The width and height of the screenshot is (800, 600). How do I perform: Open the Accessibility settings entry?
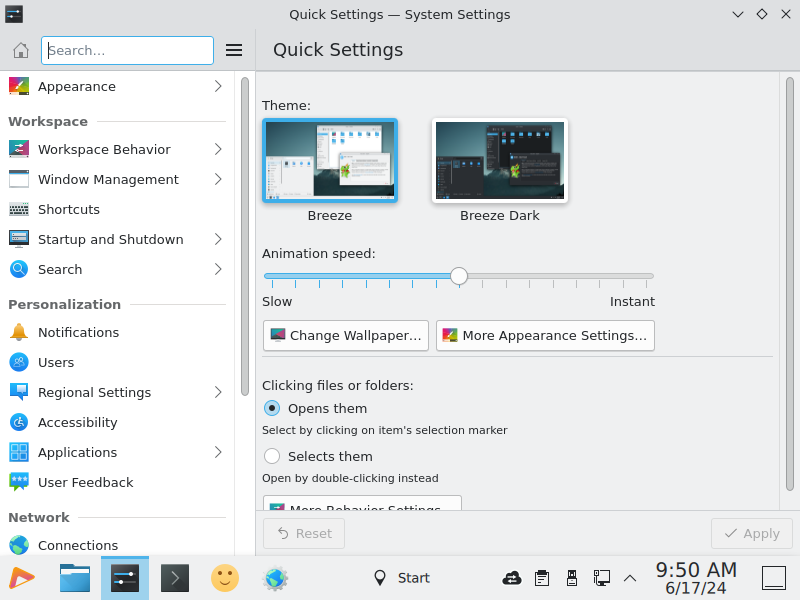point(117,422)
